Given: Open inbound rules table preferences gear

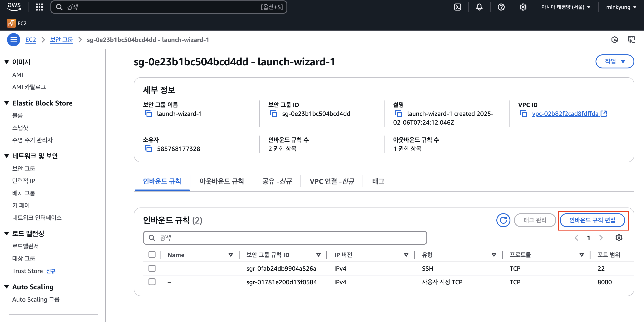Looking at the screenshot, I should (x=619, y=238).
